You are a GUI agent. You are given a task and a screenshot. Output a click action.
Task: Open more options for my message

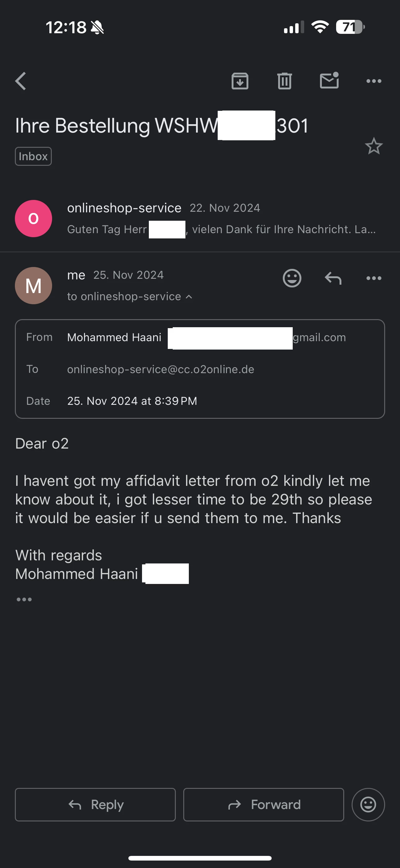tap(374, 278)
